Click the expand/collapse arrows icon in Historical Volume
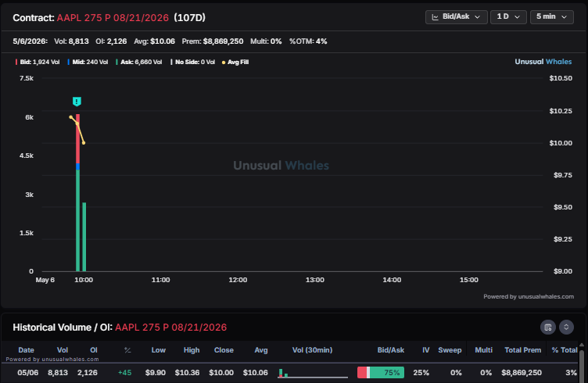Viewport: 588px width, 383px height. click(x=566, y=328)
